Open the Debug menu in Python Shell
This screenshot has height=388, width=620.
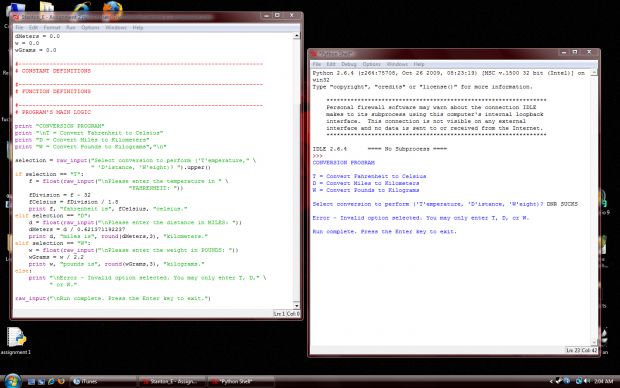pyautogui.click(x=349, y=64)
